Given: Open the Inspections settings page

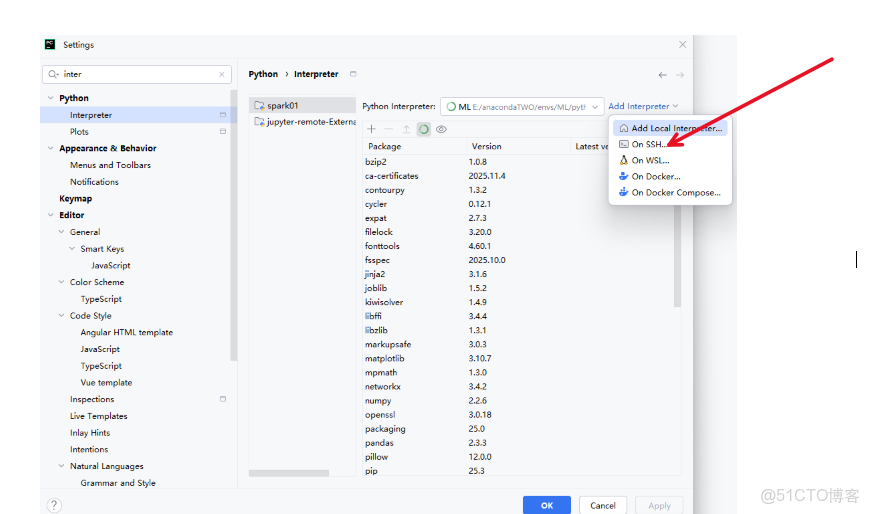Looking at the screenshot, I should (92, 399).
